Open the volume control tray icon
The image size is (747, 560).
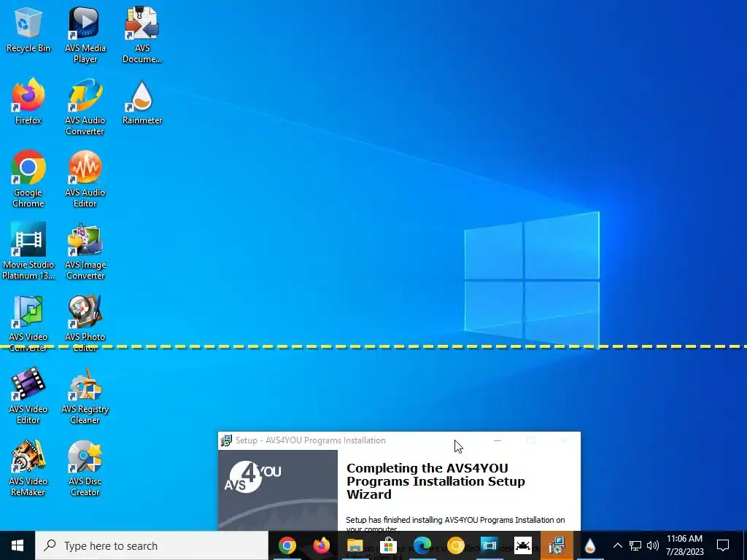(x=653, y=545)
